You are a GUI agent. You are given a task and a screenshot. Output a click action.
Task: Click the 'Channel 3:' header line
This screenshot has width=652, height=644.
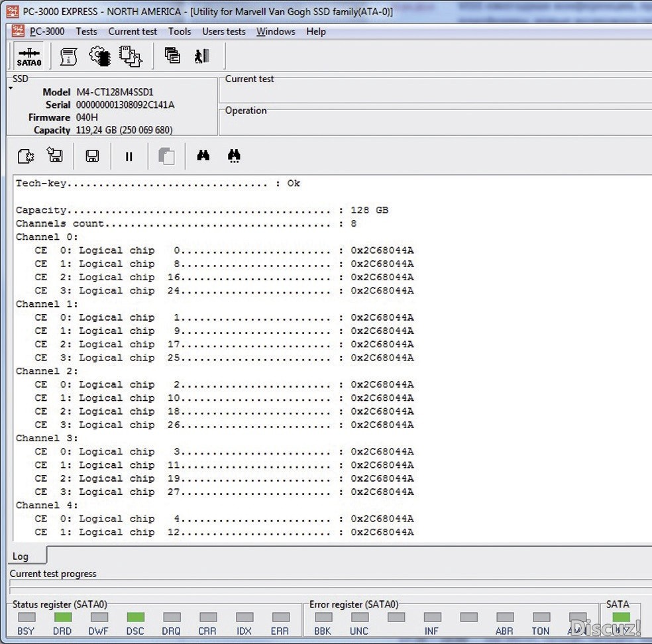coord(47,438)
